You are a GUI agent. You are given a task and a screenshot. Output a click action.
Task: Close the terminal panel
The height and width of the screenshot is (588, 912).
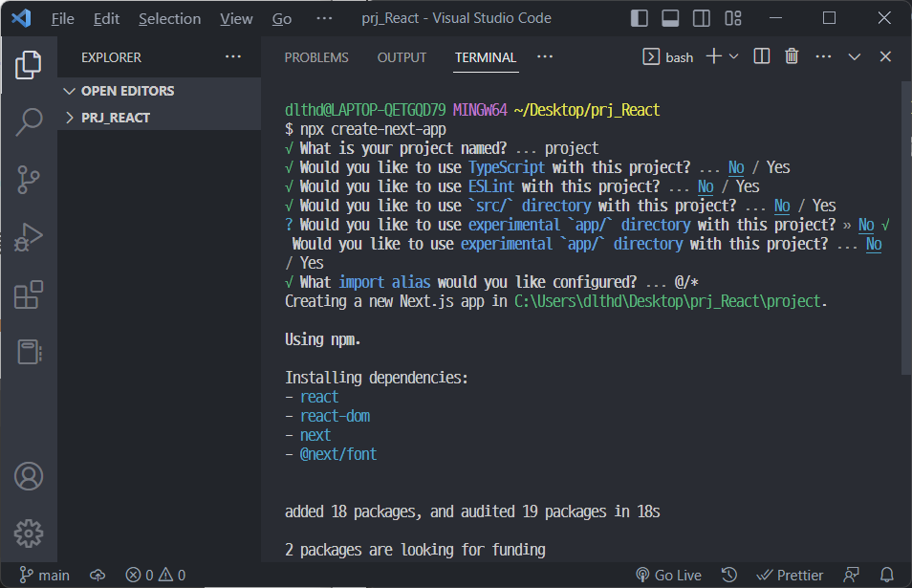pos(885,56)
